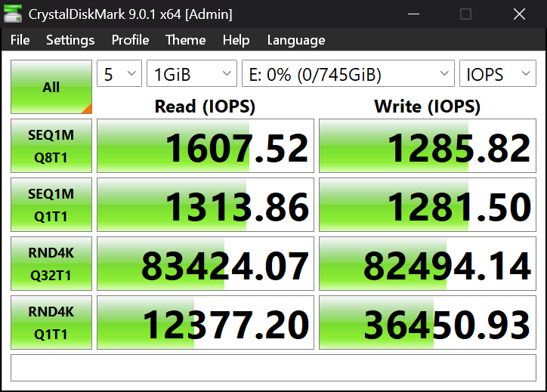
Task: Select the SEQ1M Q8T1 read value 1607.52
Action: [x=206, y=146]
